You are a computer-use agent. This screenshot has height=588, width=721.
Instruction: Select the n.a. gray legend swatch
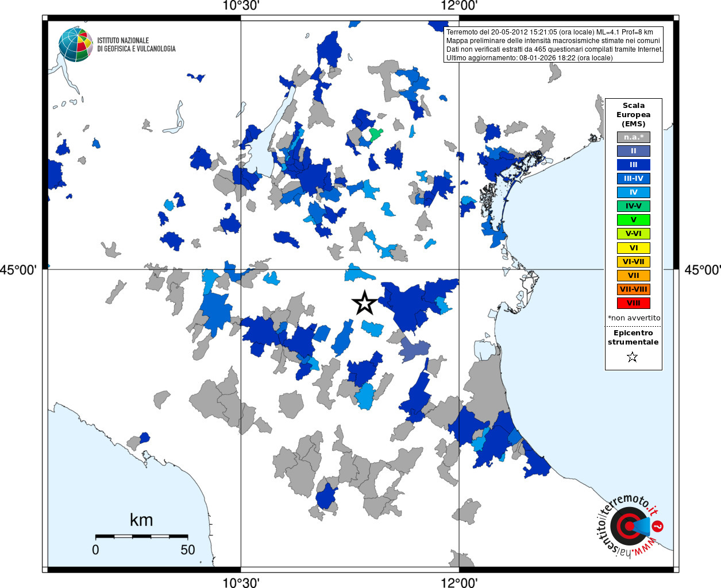[x=633, y=137]
